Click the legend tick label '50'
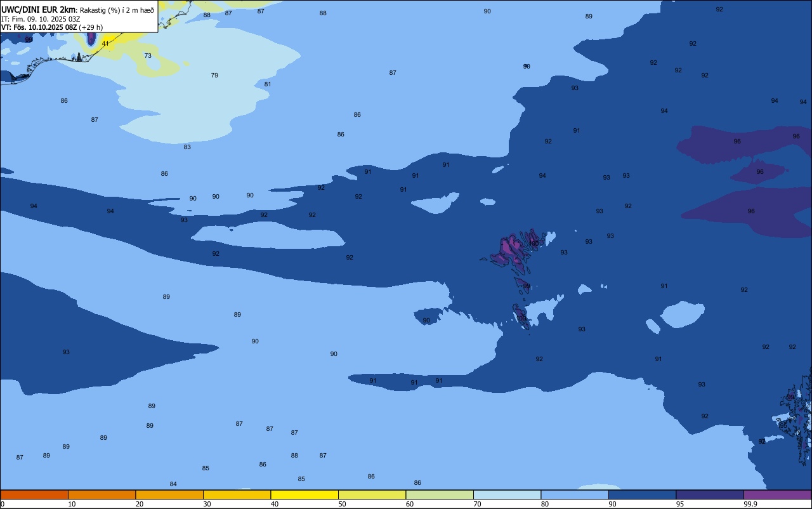This screenshot has width=812, height=509. pos(343,504)
